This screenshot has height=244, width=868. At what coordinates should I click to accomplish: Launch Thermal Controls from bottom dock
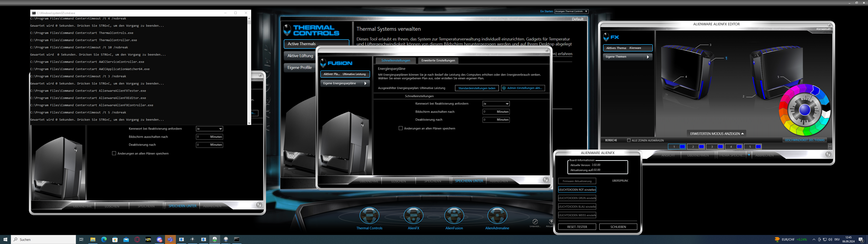pos(369,216)
